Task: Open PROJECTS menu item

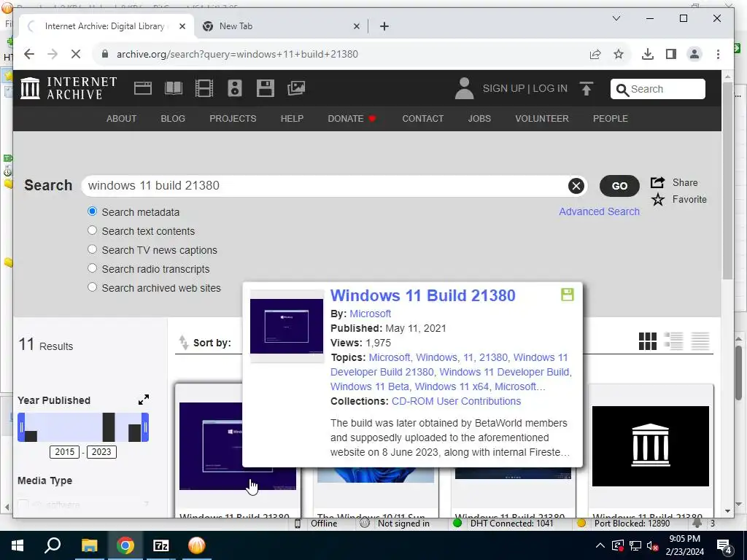Action: click(x=233, y=119)
